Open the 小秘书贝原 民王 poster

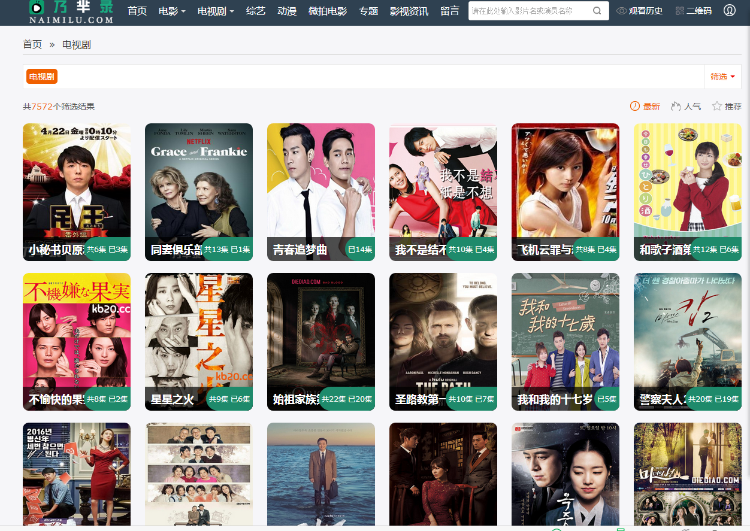coord(77,192)
